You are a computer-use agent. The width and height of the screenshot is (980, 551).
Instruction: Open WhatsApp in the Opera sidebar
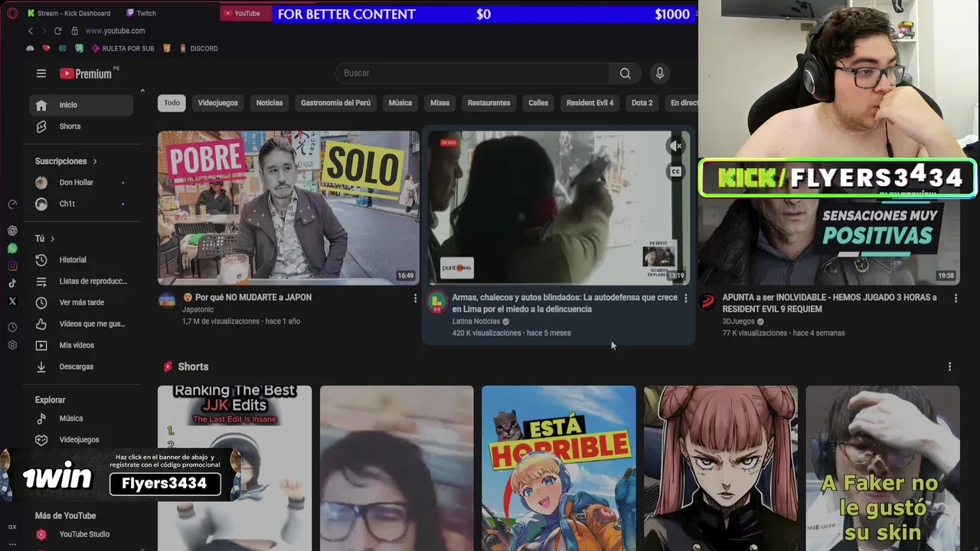(x=12, y=249)
